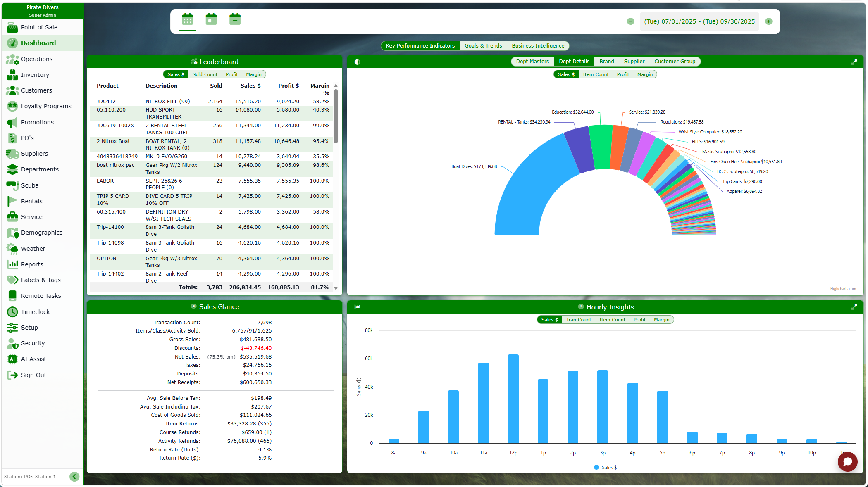Open the Departments icon

12,169
